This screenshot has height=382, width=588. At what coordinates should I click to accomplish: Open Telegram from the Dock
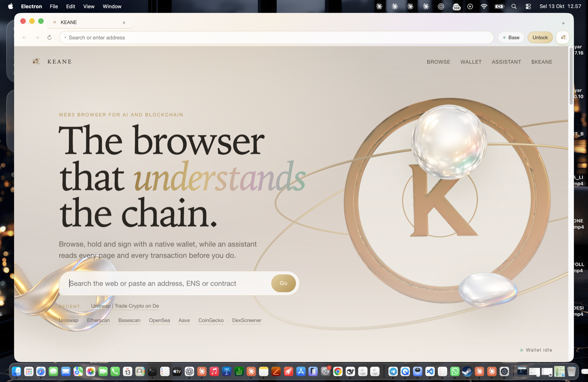393,371
